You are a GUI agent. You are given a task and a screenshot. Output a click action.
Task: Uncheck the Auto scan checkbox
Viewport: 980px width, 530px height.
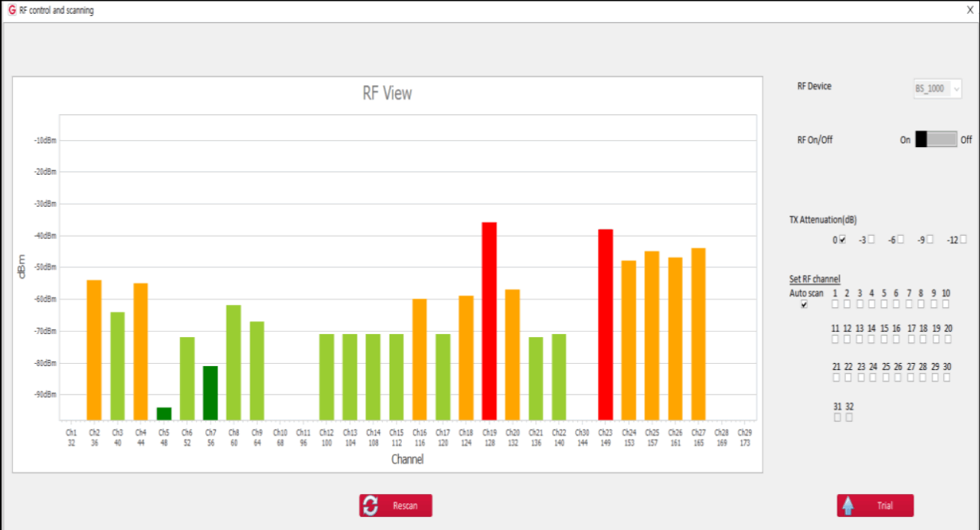pos(804,305)
